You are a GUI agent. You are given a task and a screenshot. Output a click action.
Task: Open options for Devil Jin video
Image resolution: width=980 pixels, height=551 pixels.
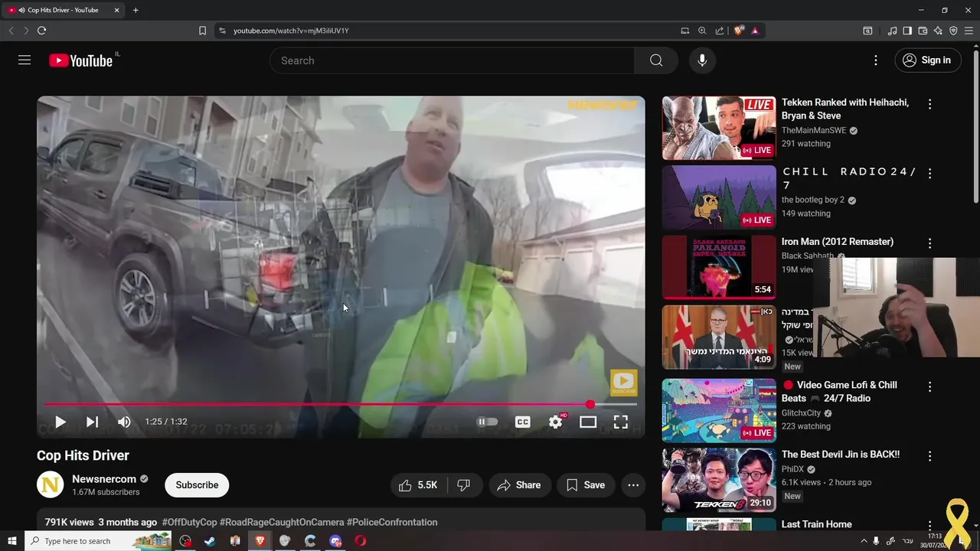tap(929, 456)
